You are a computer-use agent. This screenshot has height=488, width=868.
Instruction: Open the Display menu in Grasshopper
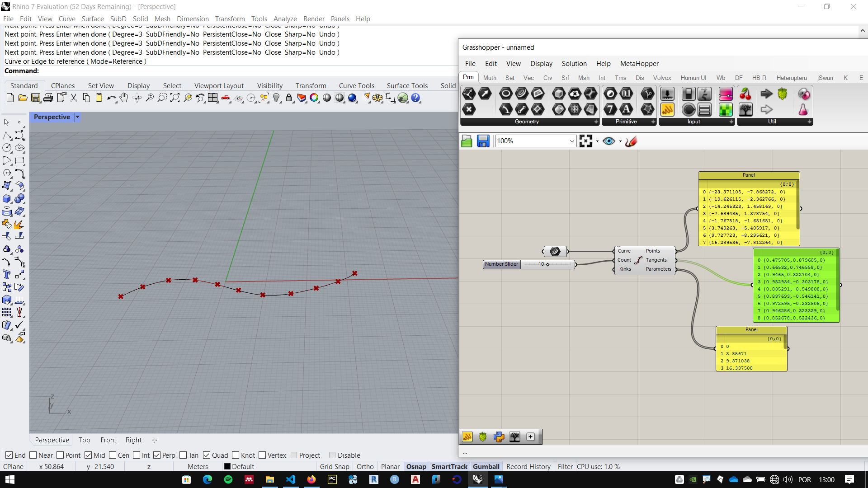tap(541, 63)
